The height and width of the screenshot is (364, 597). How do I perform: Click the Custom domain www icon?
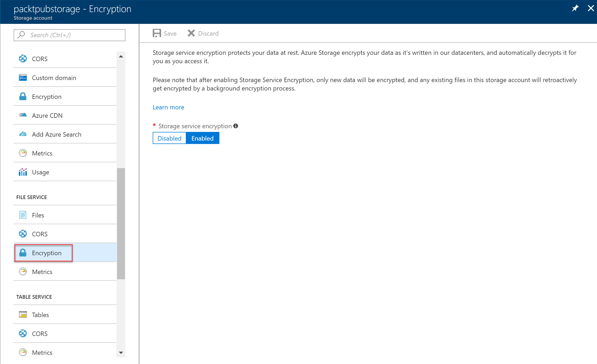point(23,77)
